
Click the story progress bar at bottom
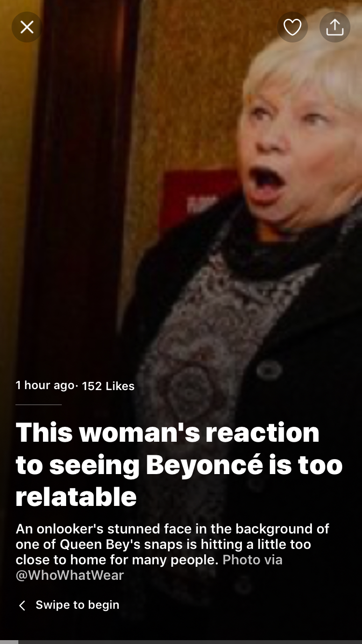(x=181, y=642)
